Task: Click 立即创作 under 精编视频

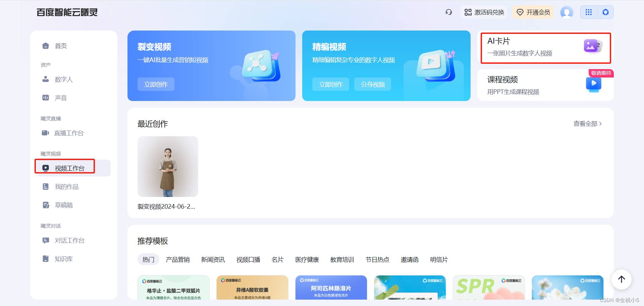Action: coord(331,84)
